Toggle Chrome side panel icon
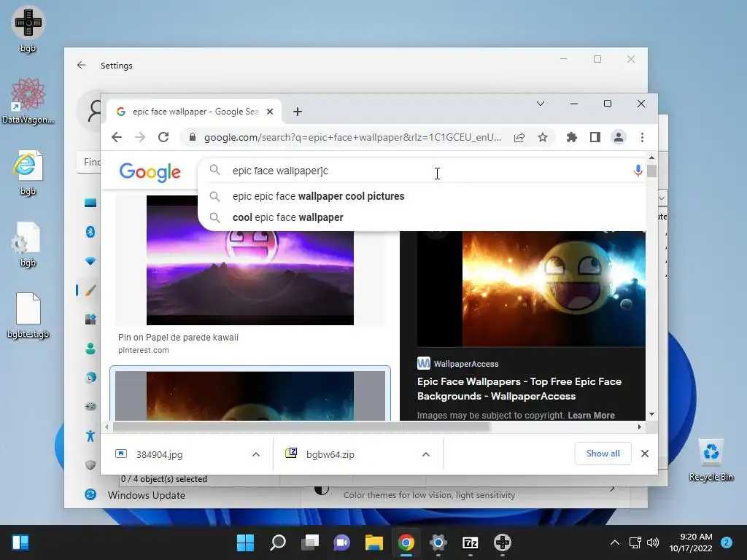Viewport: 747px width, 560px height. 595,138
